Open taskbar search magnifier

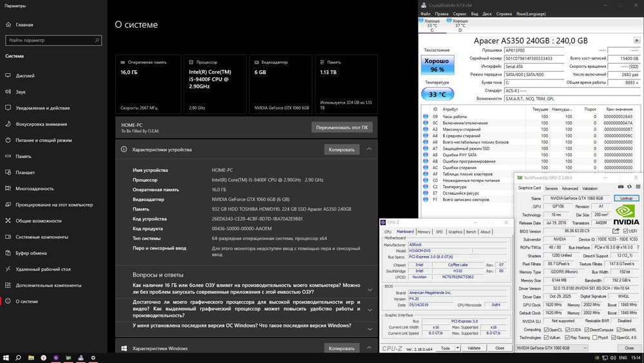[x=18, y=358]
